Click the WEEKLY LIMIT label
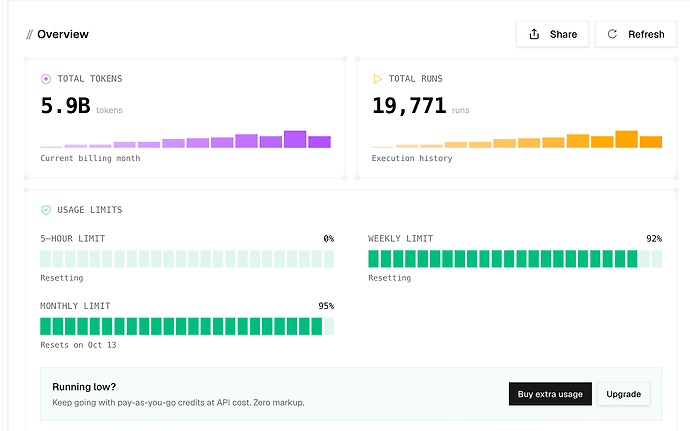Image resolution: width=690 pixels, height=431 pixels. [400, 239]
